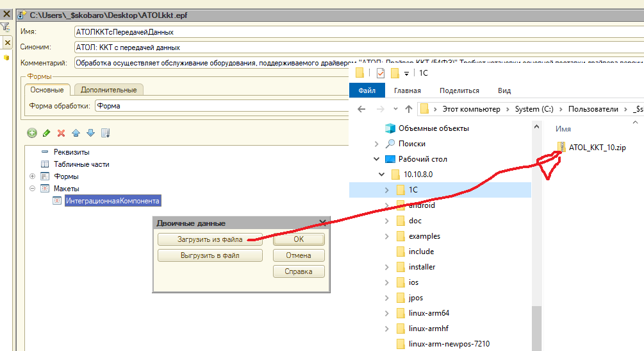Click the Табличные части node icon

45,164
